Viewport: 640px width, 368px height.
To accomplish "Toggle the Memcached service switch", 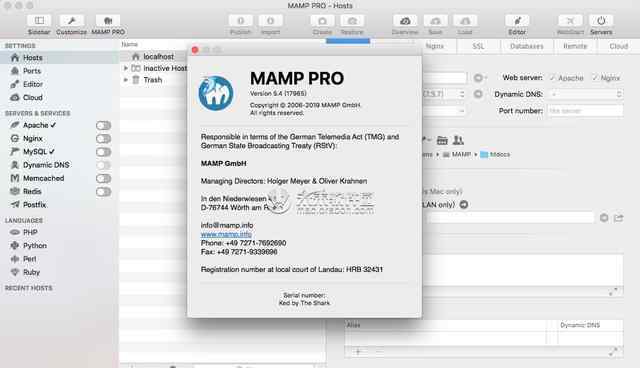I will (103, 178).
